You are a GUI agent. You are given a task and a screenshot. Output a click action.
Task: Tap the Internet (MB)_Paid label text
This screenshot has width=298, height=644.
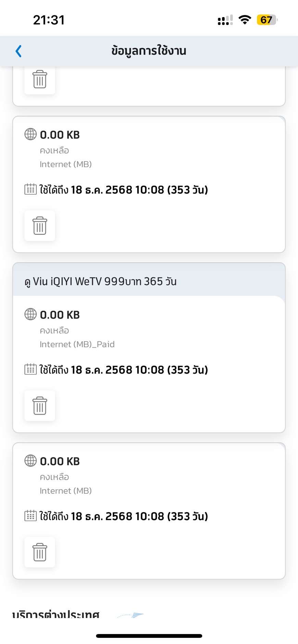coord(77,344)
